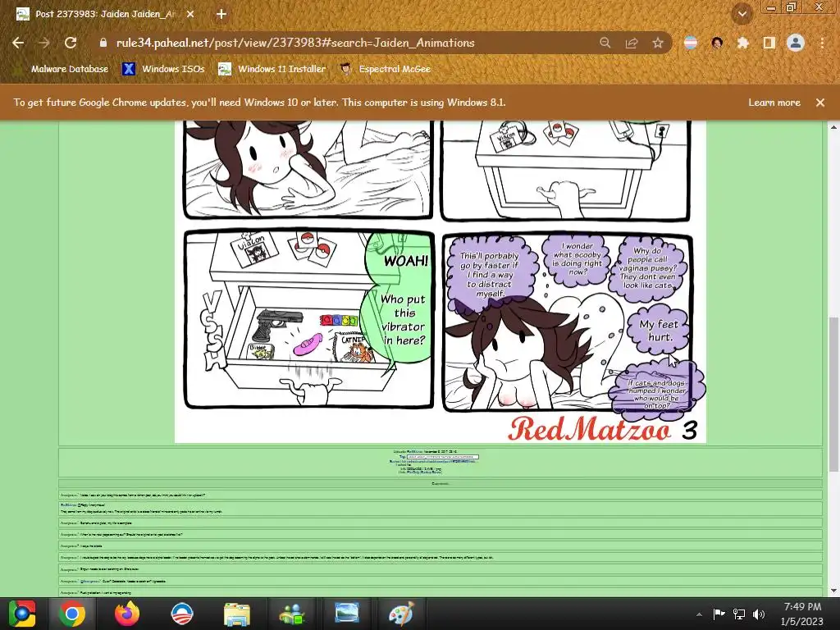The image size is (840, 630).
Task: Open the Chrome three-dot menu
Action: click(x=822, y=43)
